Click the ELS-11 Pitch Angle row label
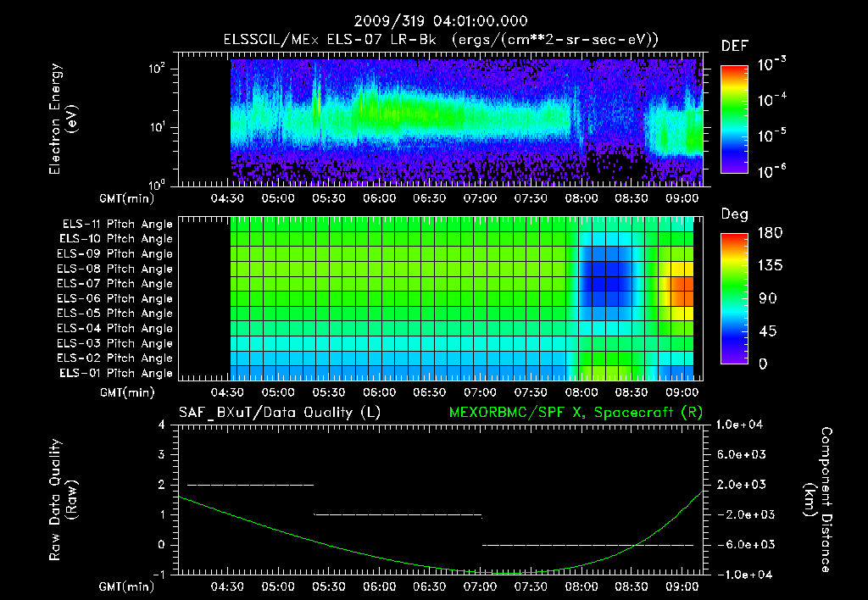Screen dimensions: 868x600 117,225
